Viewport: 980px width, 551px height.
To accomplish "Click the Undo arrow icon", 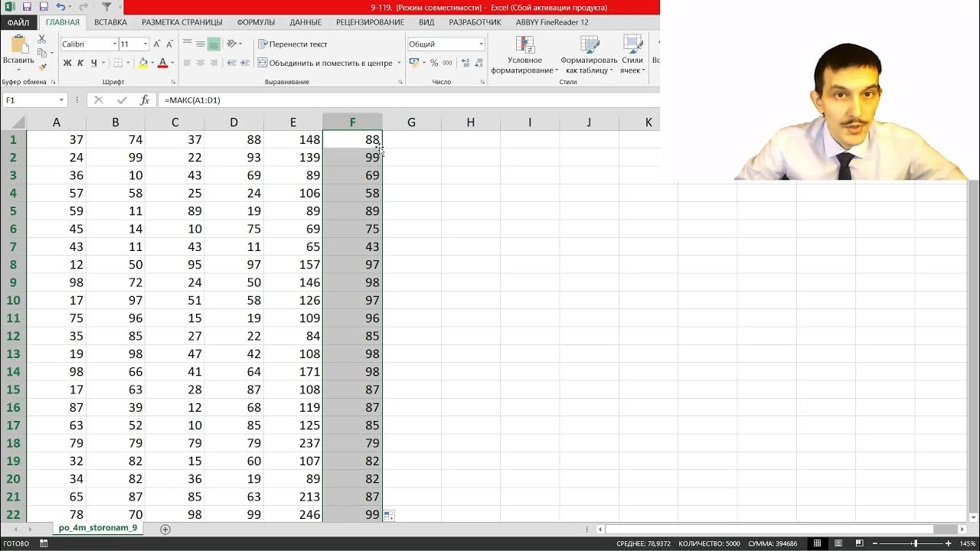I will (x=60, y=7).
